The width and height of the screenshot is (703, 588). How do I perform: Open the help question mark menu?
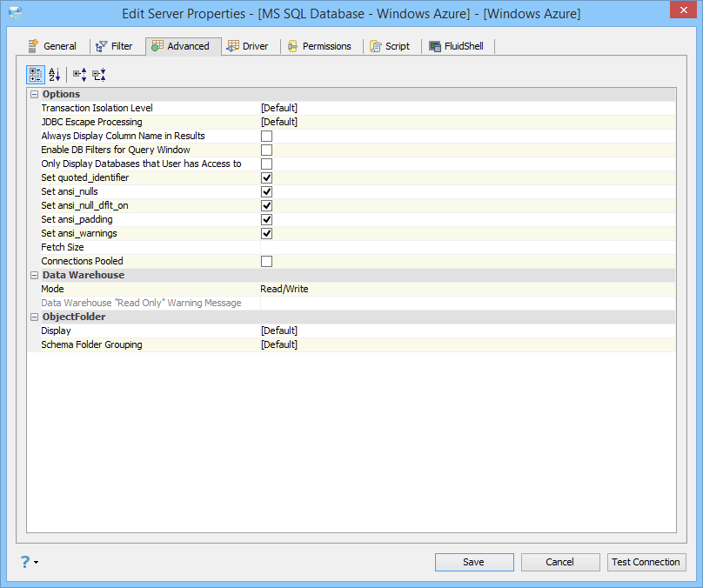click(x=29, y=562)
